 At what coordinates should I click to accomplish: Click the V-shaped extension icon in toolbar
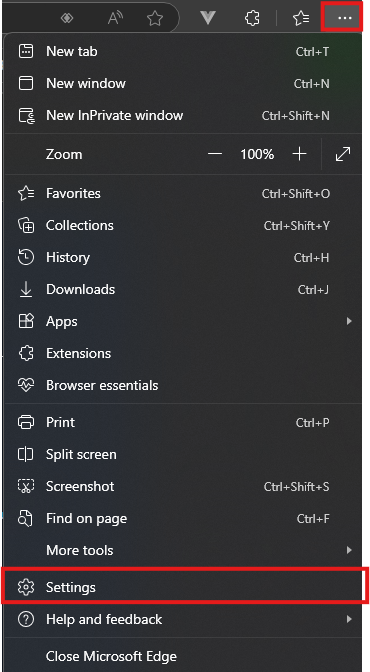click(x=208, y=18)
